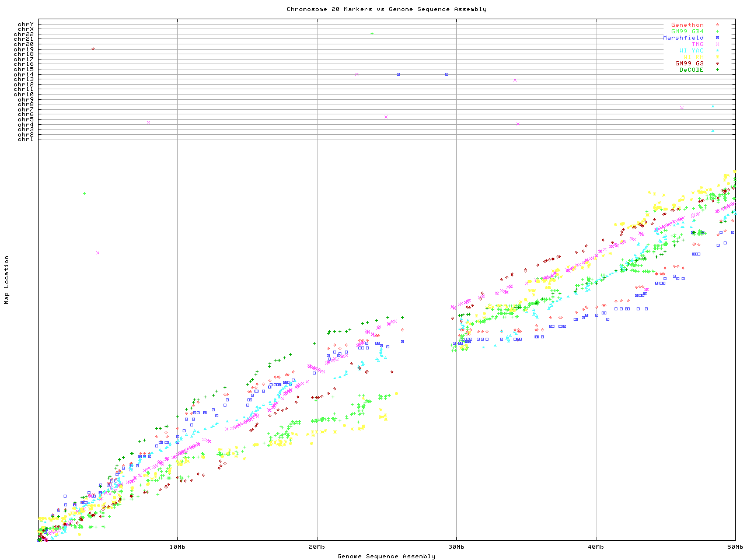Click the DeCODE dark green plus legend marker
This screenshot has height=560, width=747.
tap(717, 70)
